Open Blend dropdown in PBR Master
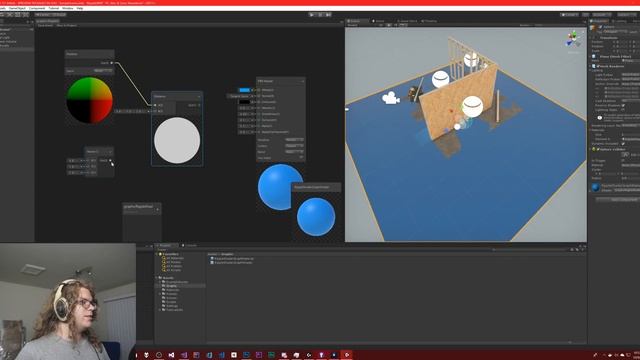 pos(294,151)
